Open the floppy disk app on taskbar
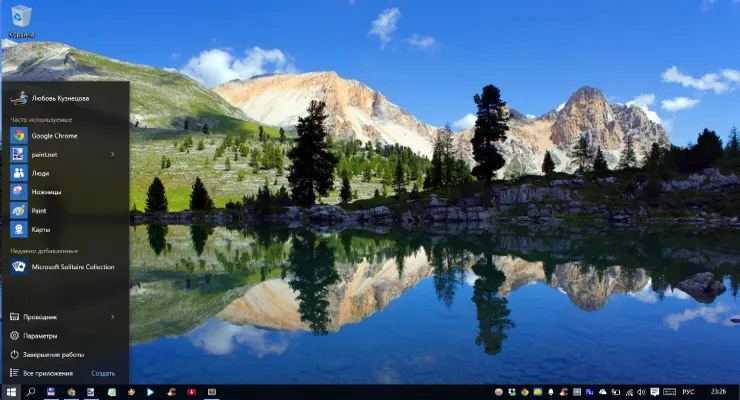Image resolution: width=740 pixels, height=400 pixels. click(51, 392)
